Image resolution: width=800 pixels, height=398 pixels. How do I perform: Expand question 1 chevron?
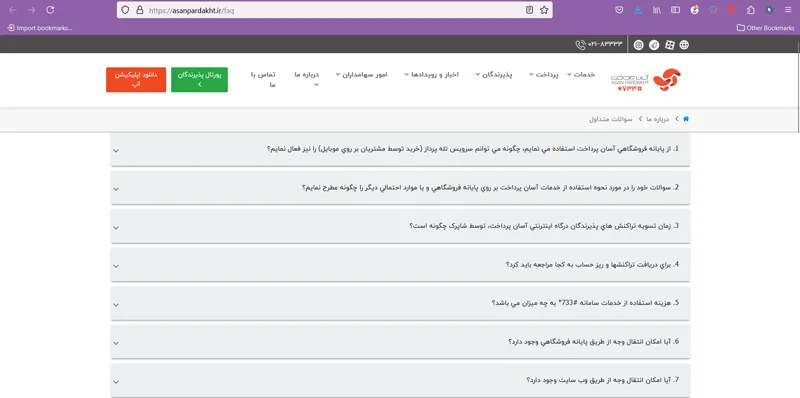click(x=116, y=151)
